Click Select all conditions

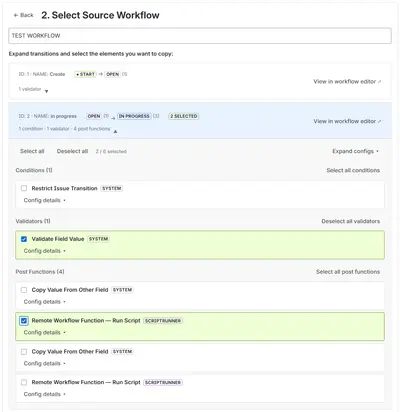tap(353, 170)
